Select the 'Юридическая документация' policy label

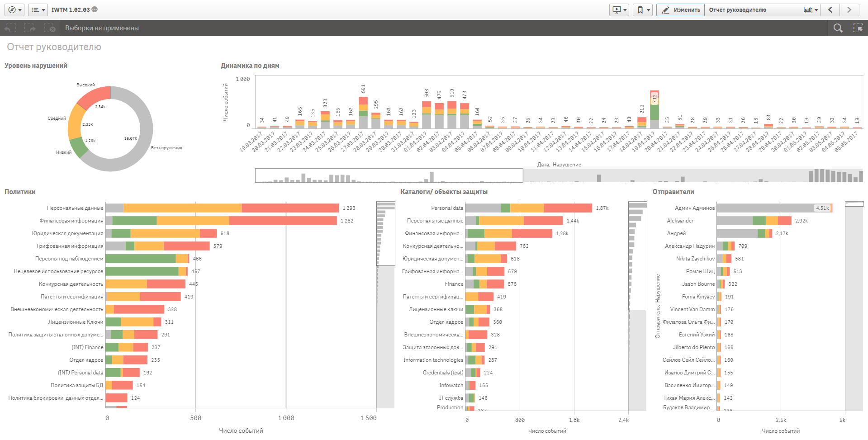68,233
